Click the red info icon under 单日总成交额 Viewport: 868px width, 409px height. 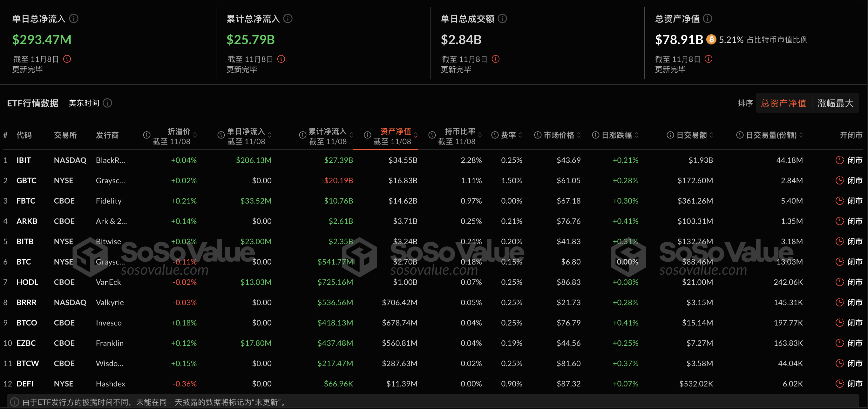click(495, 59)
